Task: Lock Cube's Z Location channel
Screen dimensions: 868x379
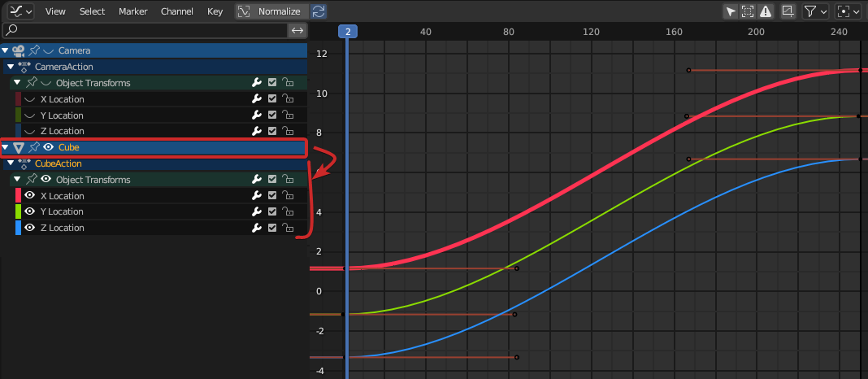Action: [x=288, y=228]
